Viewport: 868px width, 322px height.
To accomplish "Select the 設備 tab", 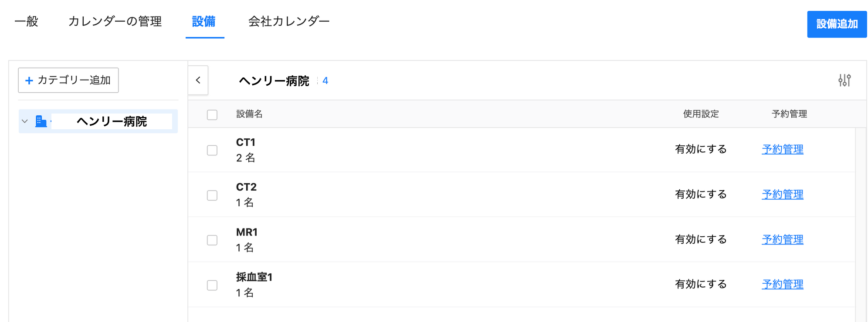I will [x=204, y=21].
